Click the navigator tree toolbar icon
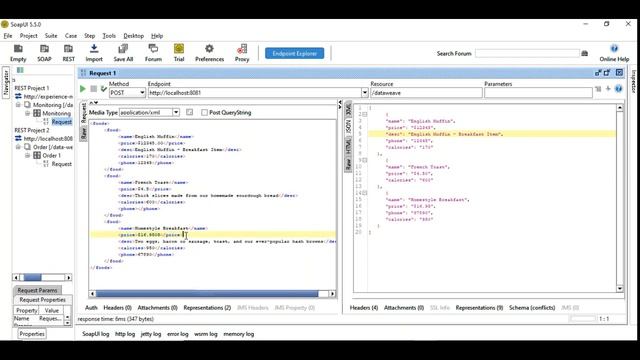 [20, 70]
